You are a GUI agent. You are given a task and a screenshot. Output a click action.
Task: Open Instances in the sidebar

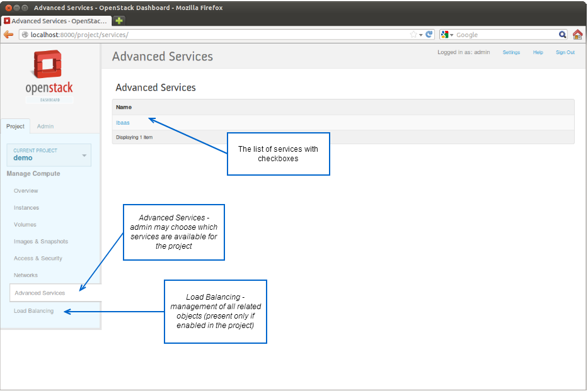[x=26, y=207]
